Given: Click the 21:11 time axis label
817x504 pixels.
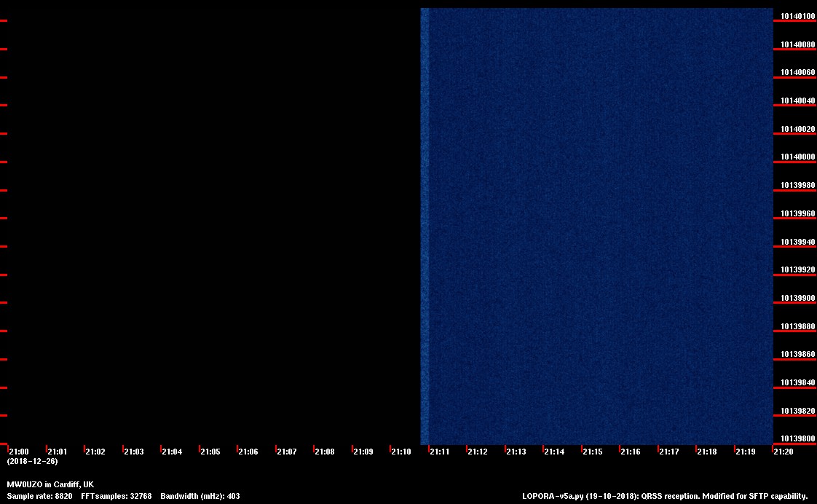Looking at the screenshot, I should 440,452.
